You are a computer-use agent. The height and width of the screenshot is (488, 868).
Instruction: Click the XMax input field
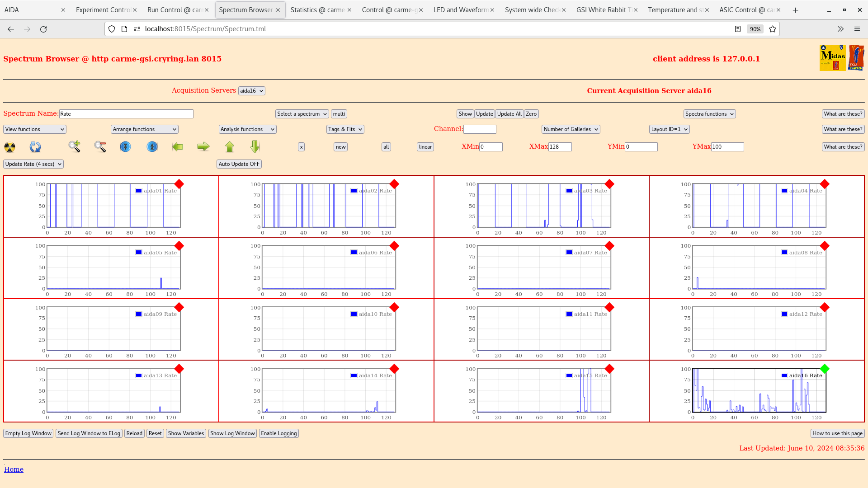coord(560,147)
